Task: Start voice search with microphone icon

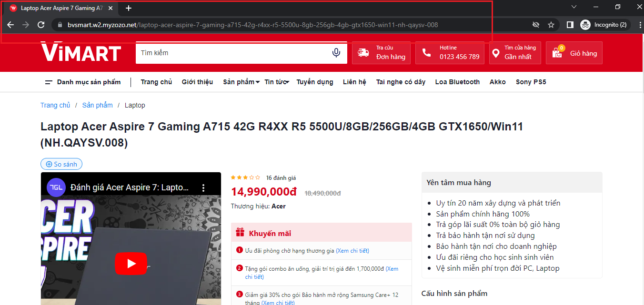Action: (336, 53)
